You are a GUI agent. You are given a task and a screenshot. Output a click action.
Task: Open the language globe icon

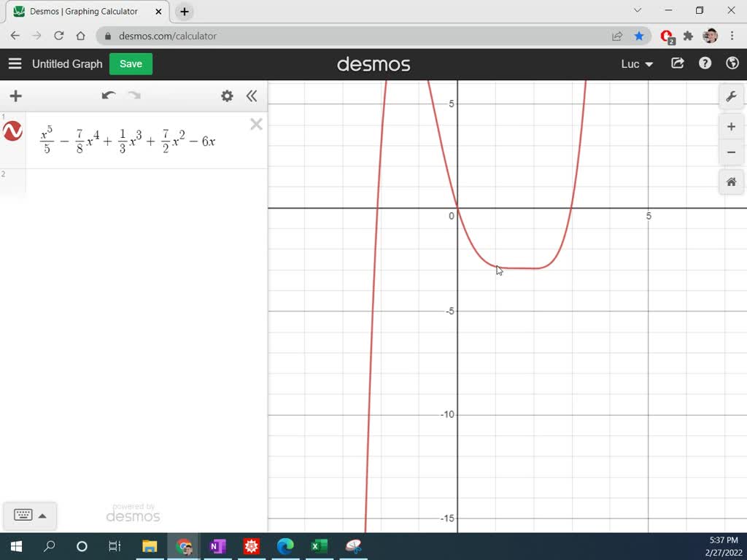pyautogui.click(x=732, y=63)
